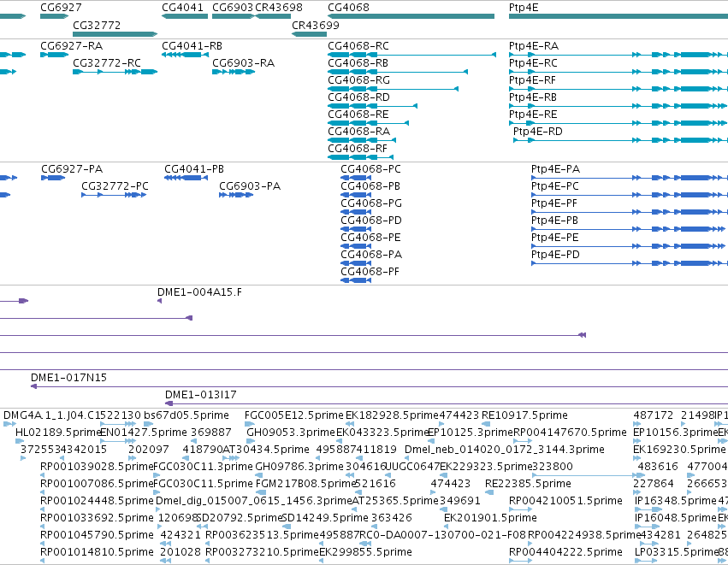Open BAC clone DME1-017N15 label

pos(68,378)
